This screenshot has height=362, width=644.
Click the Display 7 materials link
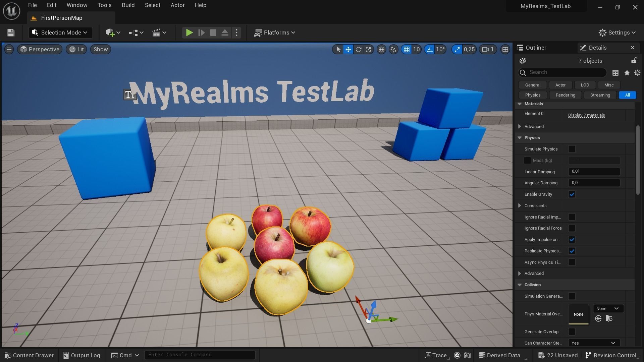[x=586, y=115]
